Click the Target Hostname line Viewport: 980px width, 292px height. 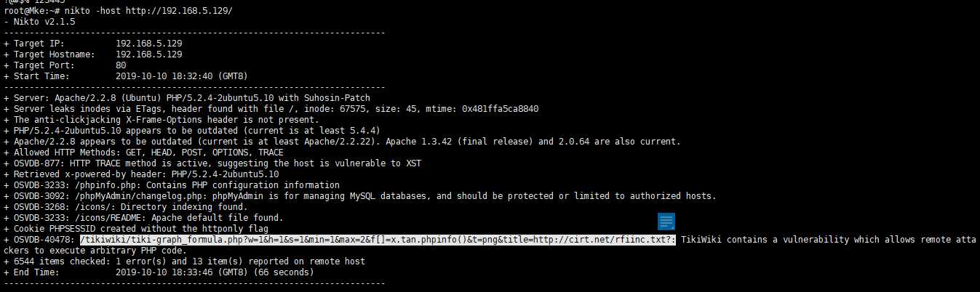pos(93,54)
